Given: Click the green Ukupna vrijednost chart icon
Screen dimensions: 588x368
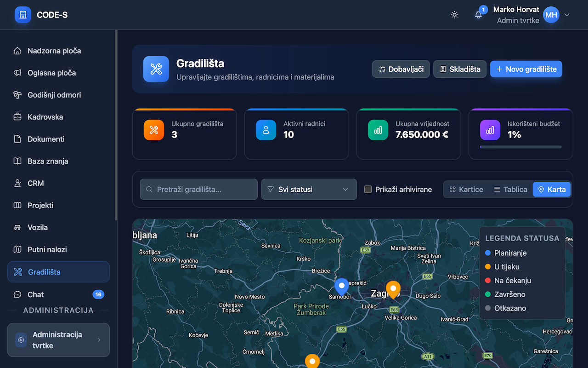Looking at the screenshot, I should (378, 130).
